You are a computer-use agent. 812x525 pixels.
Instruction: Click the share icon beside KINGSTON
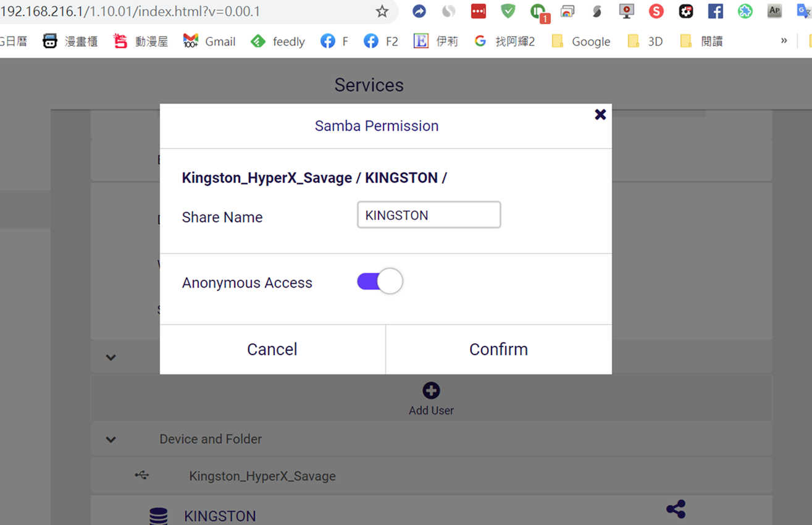click(x=676, y=509)
